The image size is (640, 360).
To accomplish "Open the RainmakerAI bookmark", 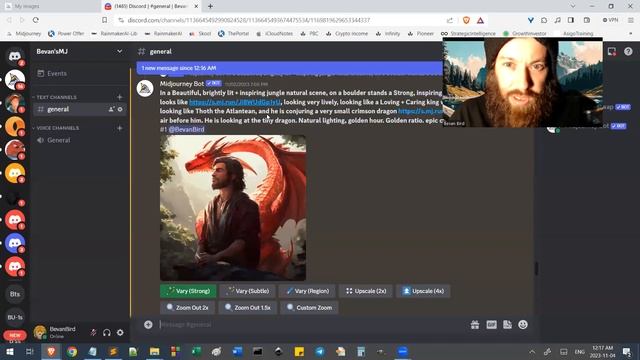I will click(163, 33).
